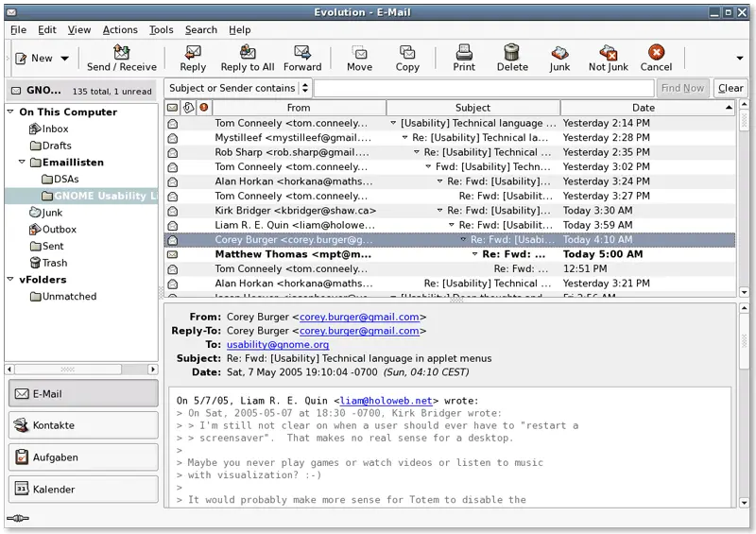This screenshot has height=534, width=756.
Task: Collapse Rob Sharp's message thread
Action: pyautogui.click(x=416, y=152)
